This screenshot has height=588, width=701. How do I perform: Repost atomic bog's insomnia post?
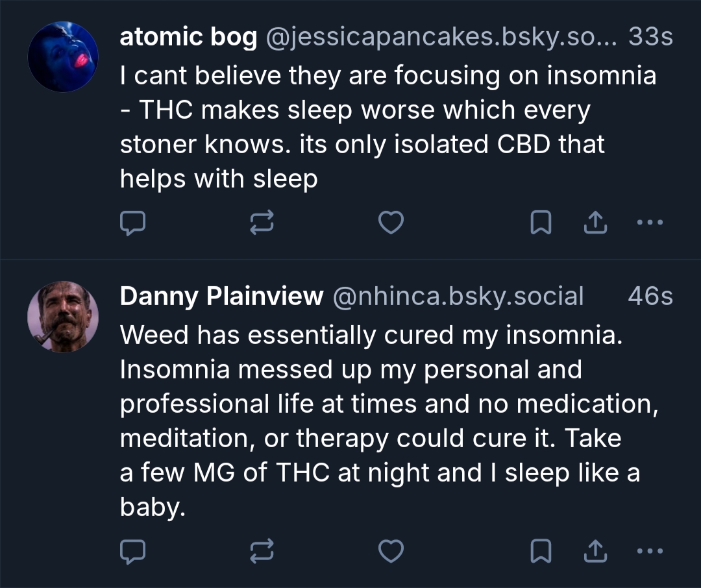tap(262, 223)
